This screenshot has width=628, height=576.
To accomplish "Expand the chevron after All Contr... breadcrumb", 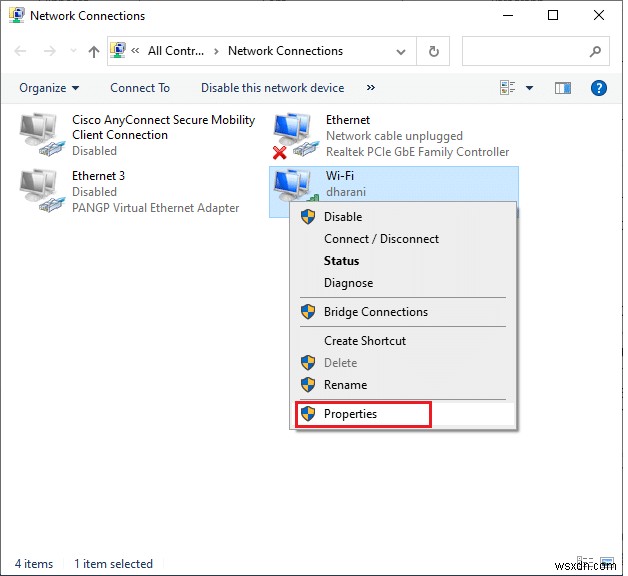I will click(216, 51).
